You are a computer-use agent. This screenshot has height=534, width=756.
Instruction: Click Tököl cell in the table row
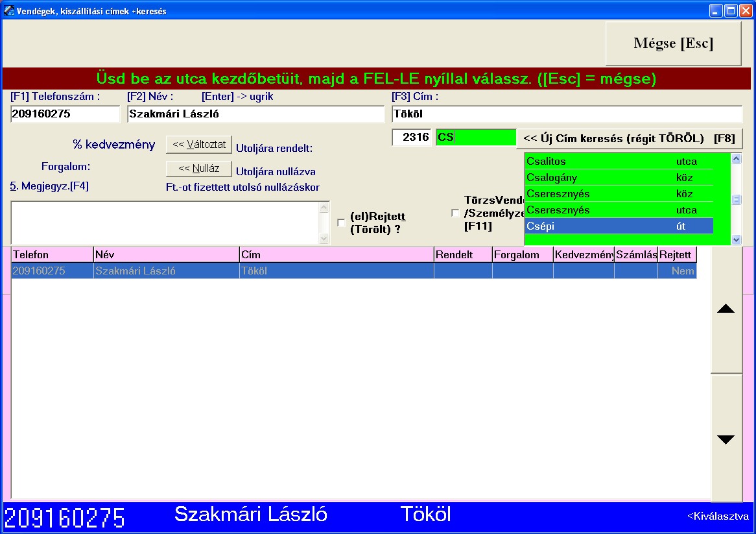[337, 271]
